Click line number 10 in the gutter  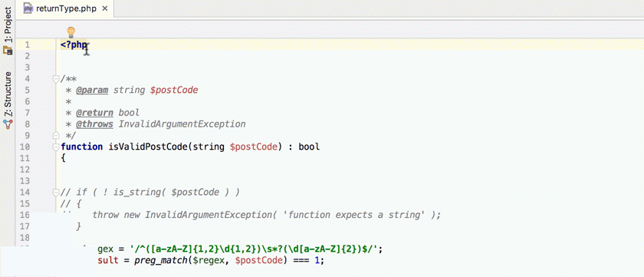click(25, 147)
